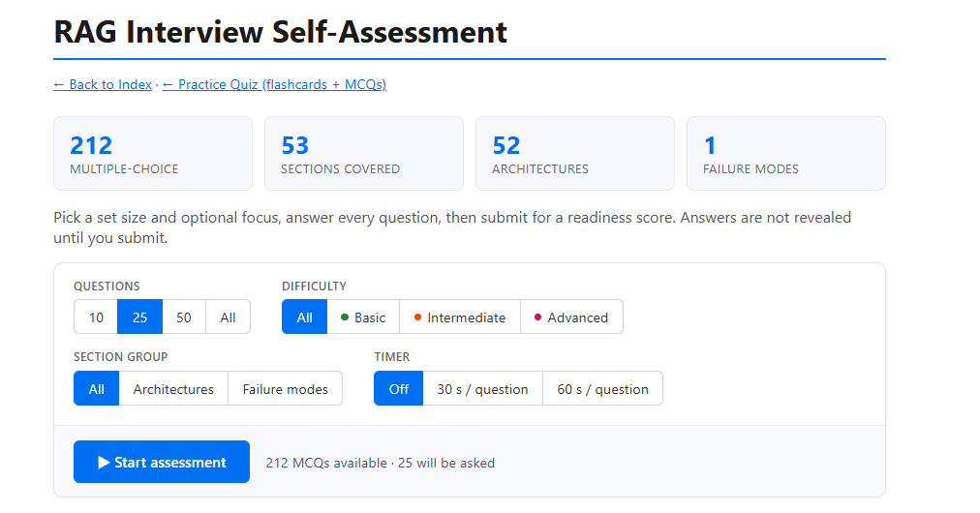Turn timer Off
Image resolution: width=980 pixels, height=513 pixels.
399,389
